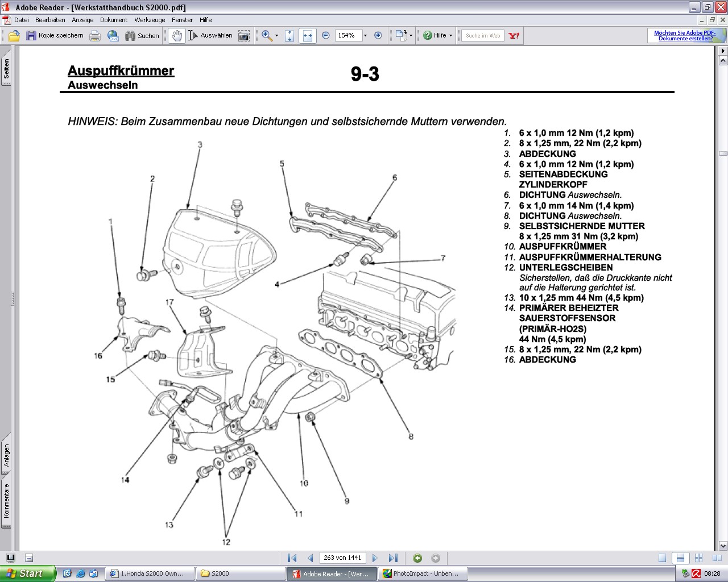This screenshot has height=582, width=728.
Task: Click the email document icon
Action: [113, 35]
